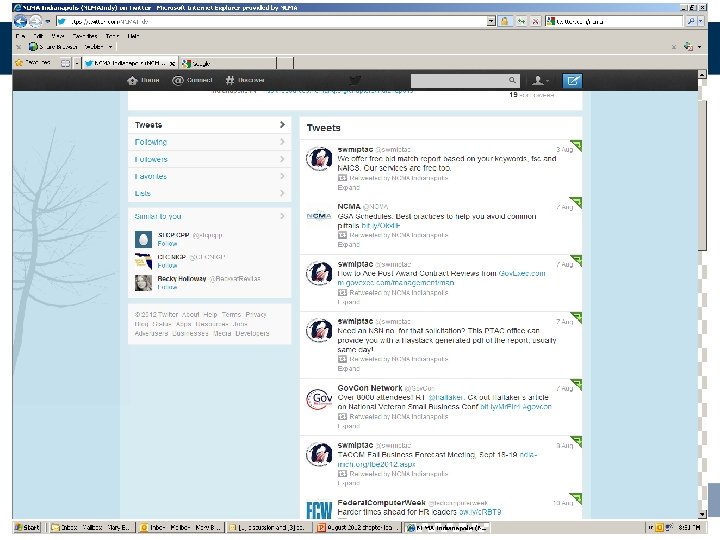Screen dimensions: 720x540
Task: Refresh the page with green arrows icon
Action: [521, 22]
